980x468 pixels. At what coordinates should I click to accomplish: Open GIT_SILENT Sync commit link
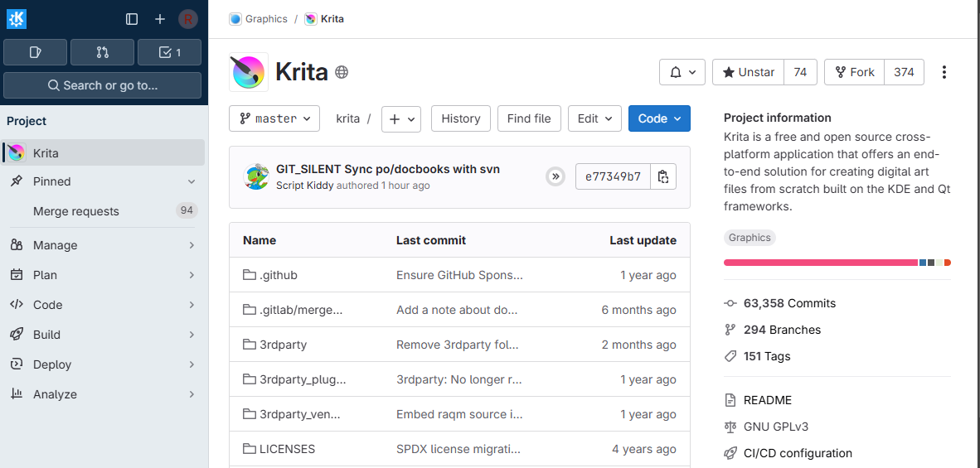(x=388, y=169)
